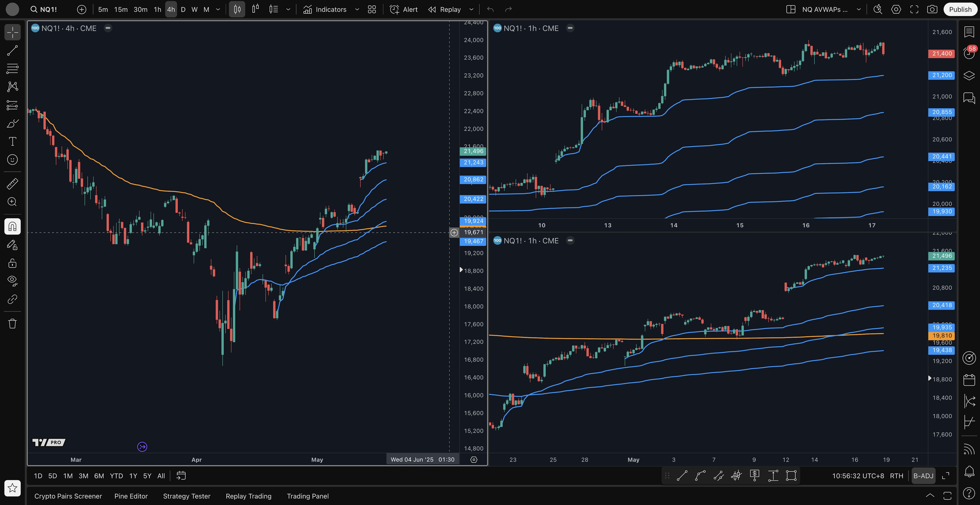Click the Publish button
The width and height of the screenshot is (980, 505).
pyautogui.click(x=960, y=9)
